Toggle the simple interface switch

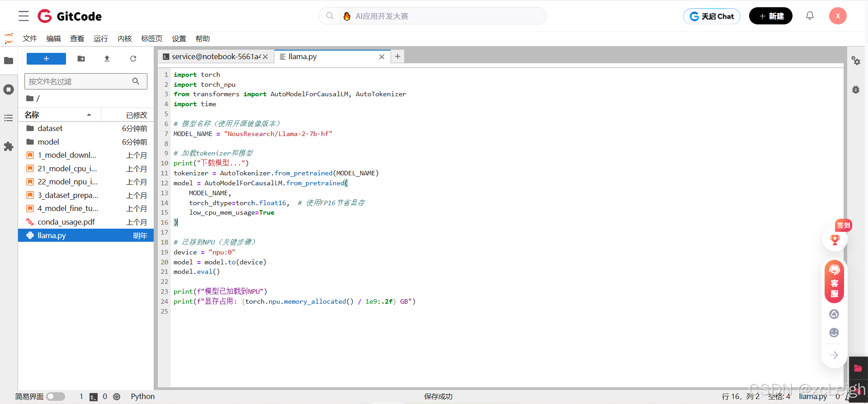click(x=56, y=397)
